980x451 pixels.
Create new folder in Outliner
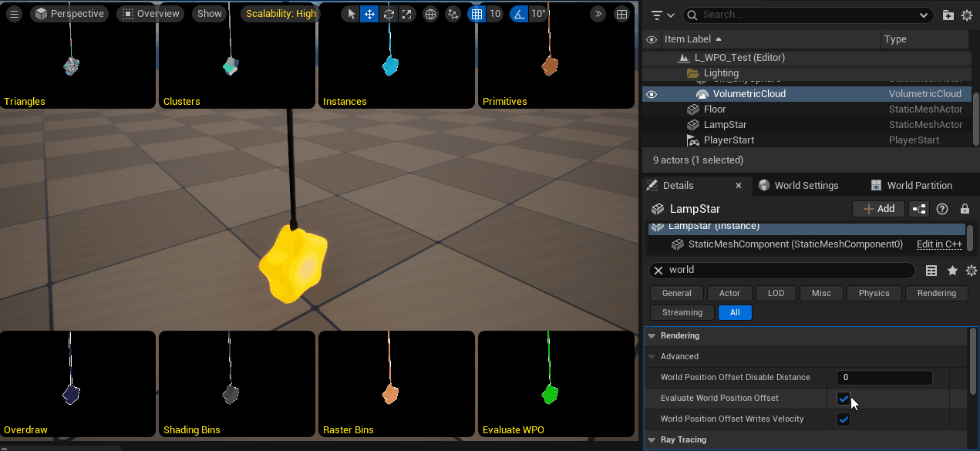(948, 15)
